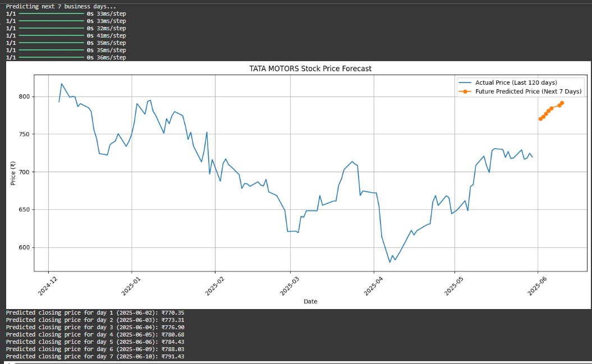This screenshot has height=364, width=592.
Task: Select the chart title TATA MOTORS Stock Price Forecast
Action: point(310,68)
